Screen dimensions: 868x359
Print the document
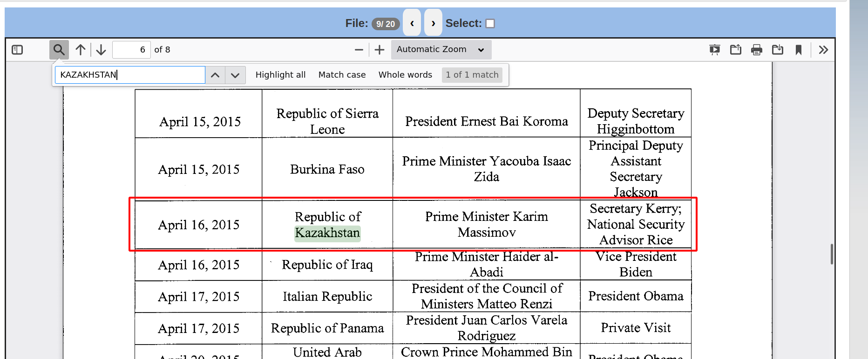click(x=757, y=50)
